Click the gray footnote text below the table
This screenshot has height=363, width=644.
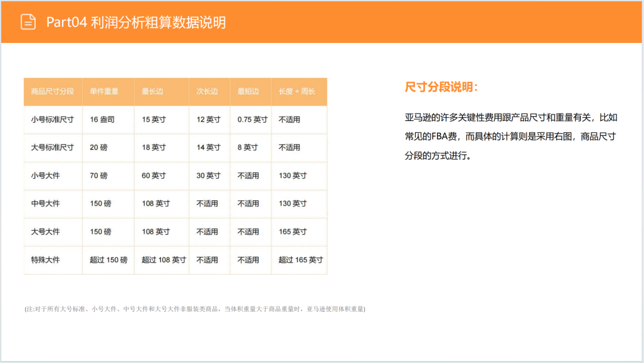point(196,309)
